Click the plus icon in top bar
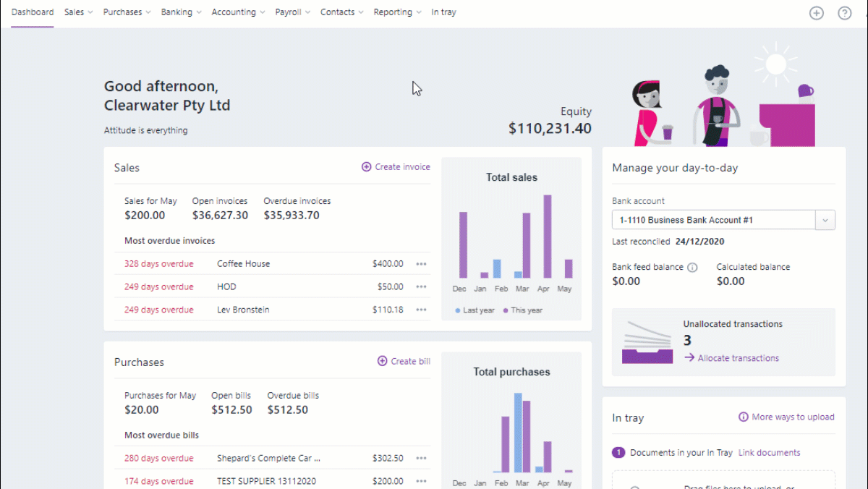This screenshot has height=489, width=868. pos(816,13)
